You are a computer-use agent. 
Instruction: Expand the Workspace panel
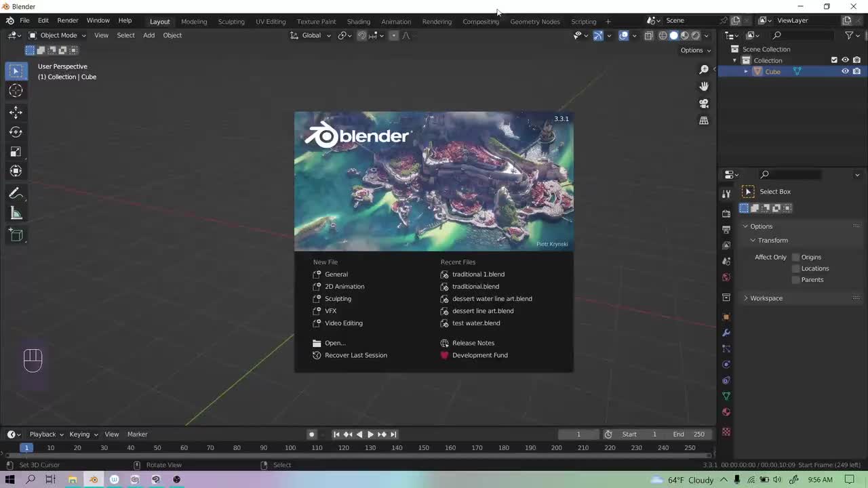[x=766, y=298]
